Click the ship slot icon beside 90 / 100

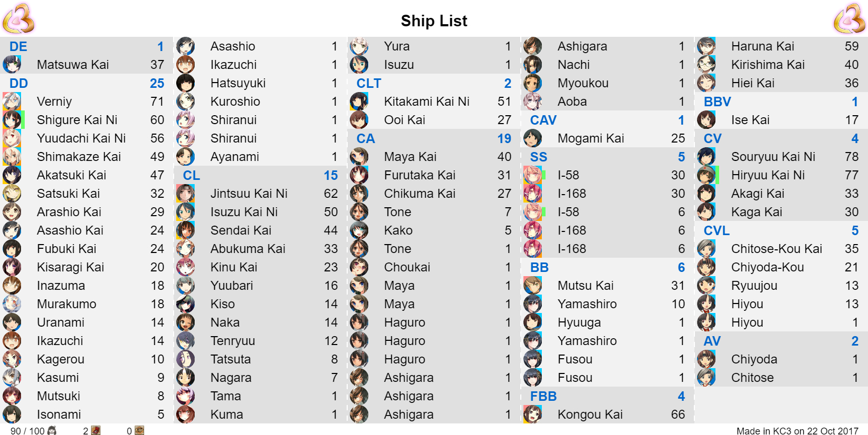[x=52, y=431]
